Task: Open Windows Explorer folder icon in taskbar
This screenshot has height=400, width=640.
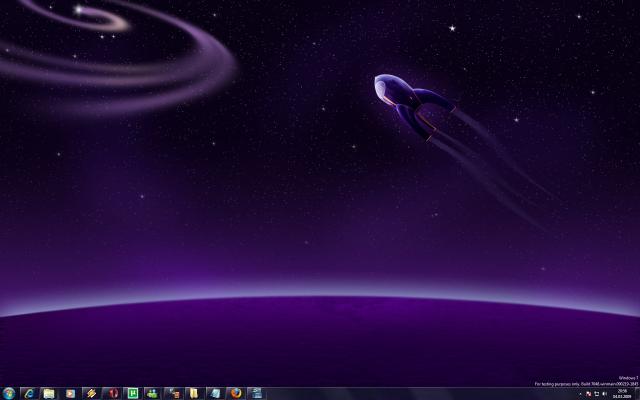Action: pos(49,393)
